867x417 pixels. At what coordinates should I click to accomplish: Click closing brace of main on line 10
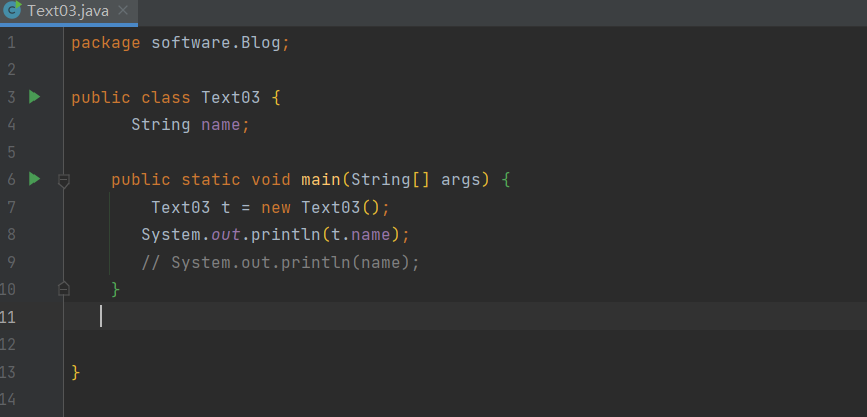pyautogui.click(x=116, y=289)
